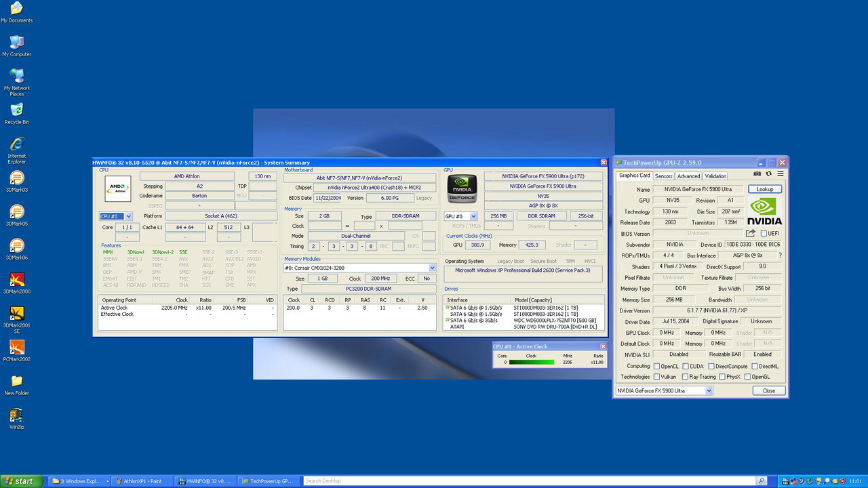Open the Recycle Bin
The image size is (868, 488).
[17, 114]
